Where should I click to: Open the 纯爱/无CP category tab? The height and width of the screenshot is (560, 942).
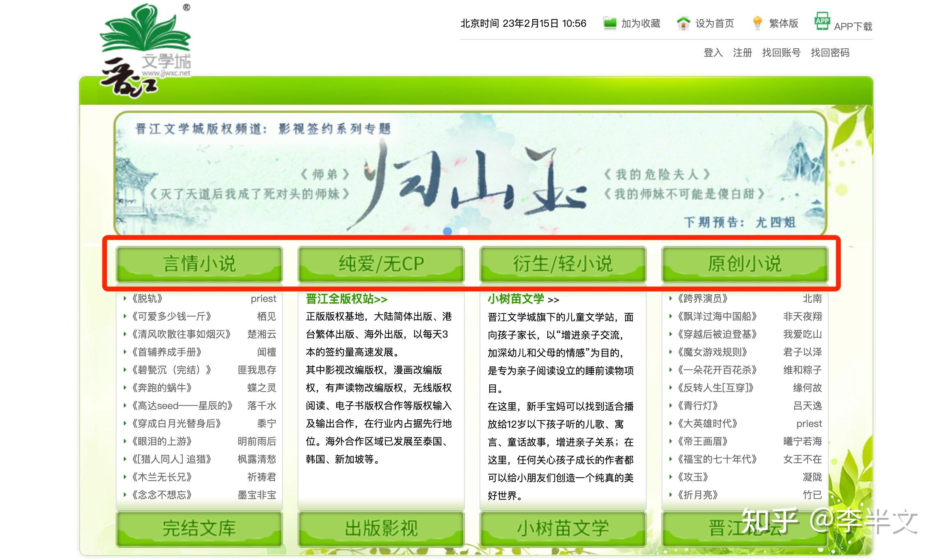tap(381, 264)
